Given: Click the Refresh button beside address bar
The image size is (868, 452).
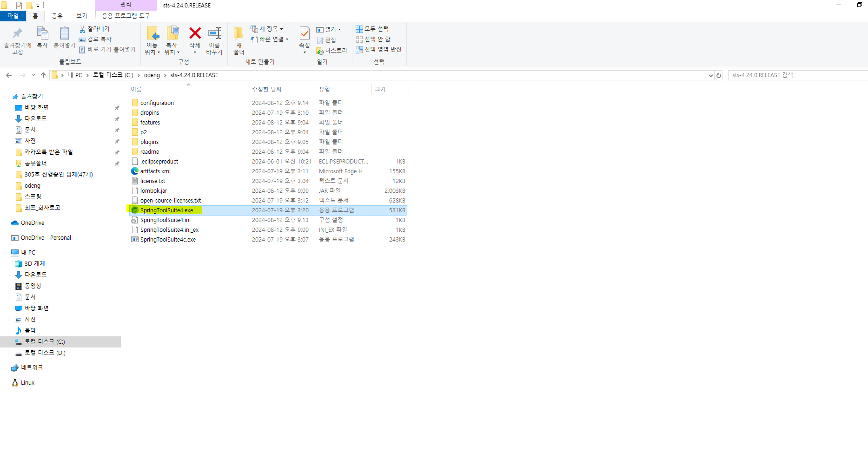Looking at the screenshot, I should click(719, 75).
